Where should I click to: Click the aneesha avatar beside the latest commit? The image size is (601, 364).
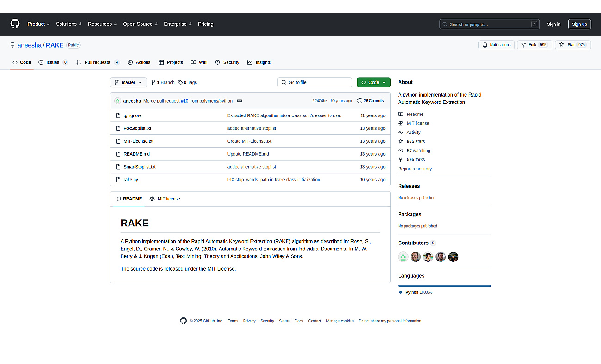point(117,101)
